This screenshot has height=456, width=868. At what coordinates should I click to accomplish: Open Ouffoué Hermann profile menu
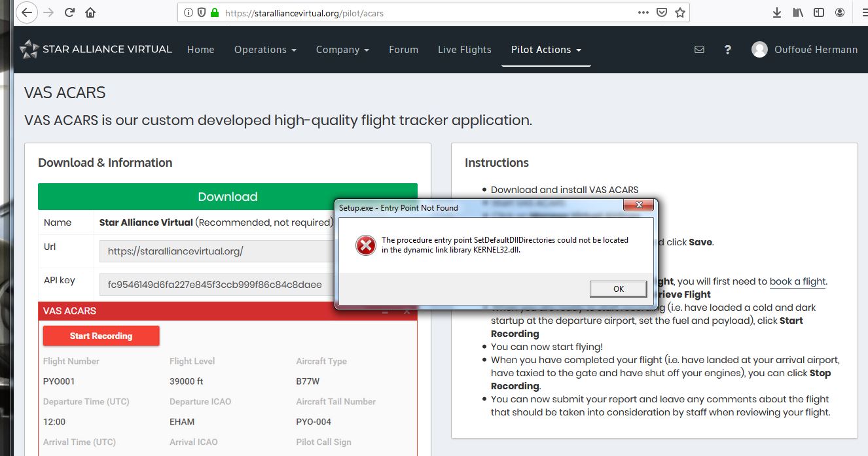coord(805,49)
